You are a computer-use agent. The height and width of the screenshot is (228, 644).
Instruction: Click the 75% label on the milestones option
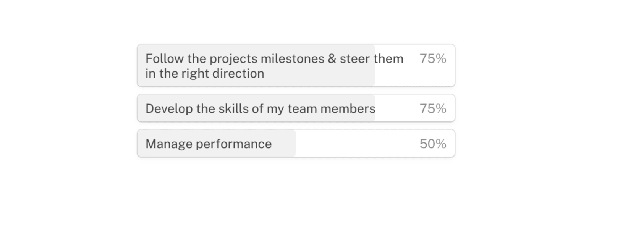click(433, 58)
